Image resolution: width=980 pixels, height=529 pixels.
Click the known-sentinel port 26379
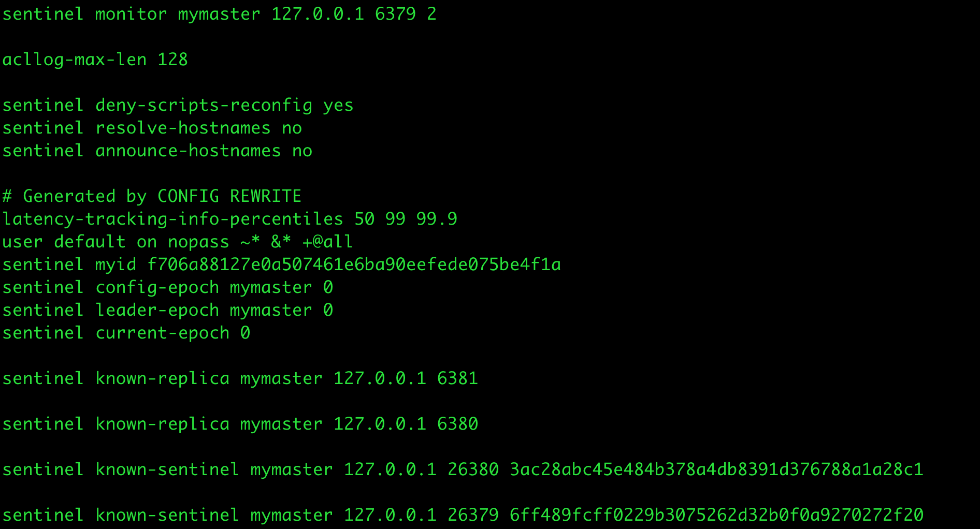(473, 515)
